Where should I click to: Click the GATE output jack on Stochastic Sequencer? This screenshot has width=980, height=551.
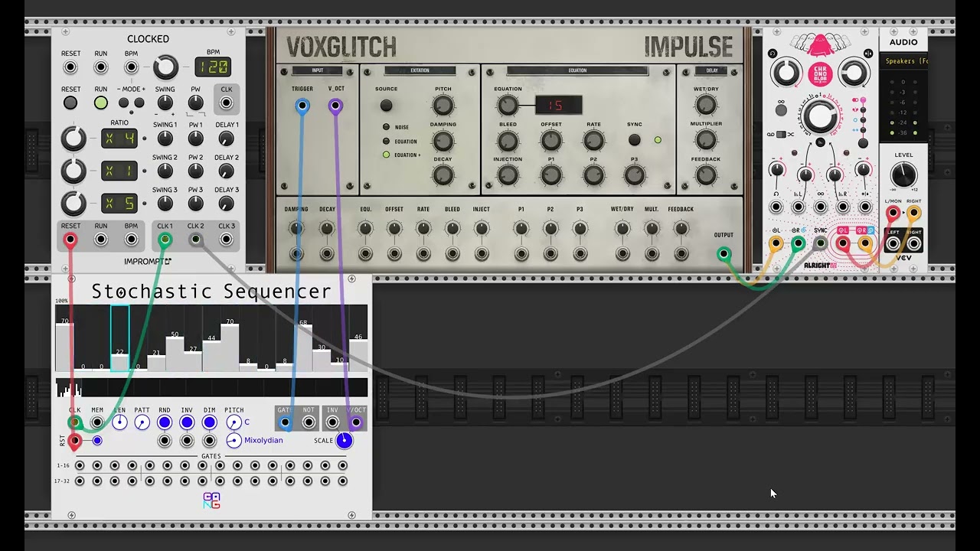pyautogui.click(x=286, y=422)
